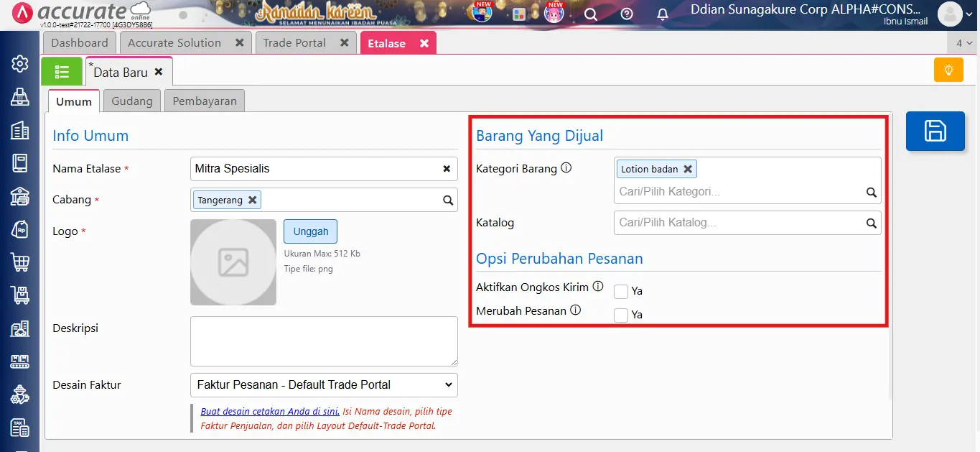Click the notification bell icon
This screenshot has height=452, width=980.
click(662, 14)
